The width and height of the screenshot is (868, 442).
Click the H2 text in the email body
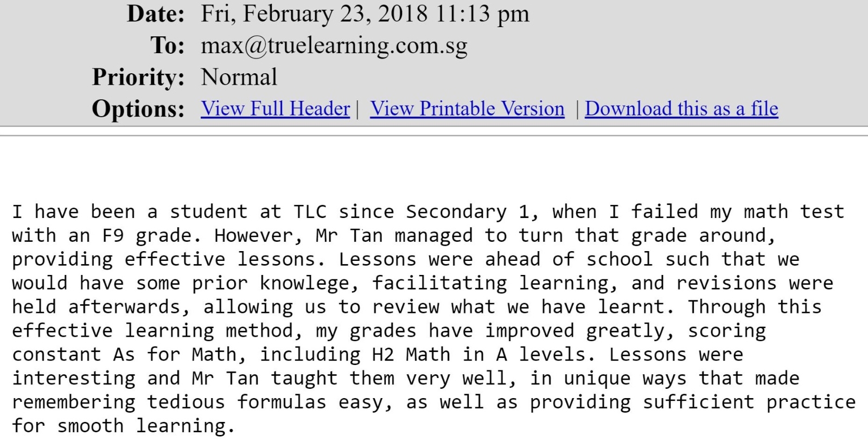click(x=383, y=355)
